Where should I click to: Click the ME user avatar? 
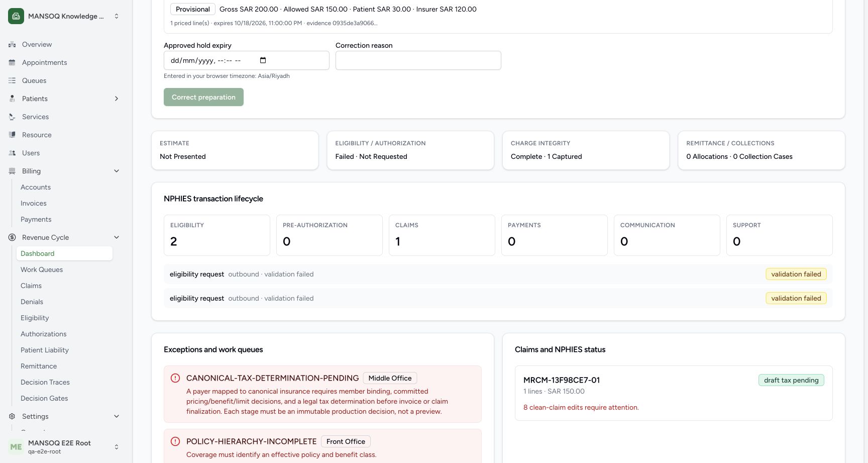tap(16, 447)
